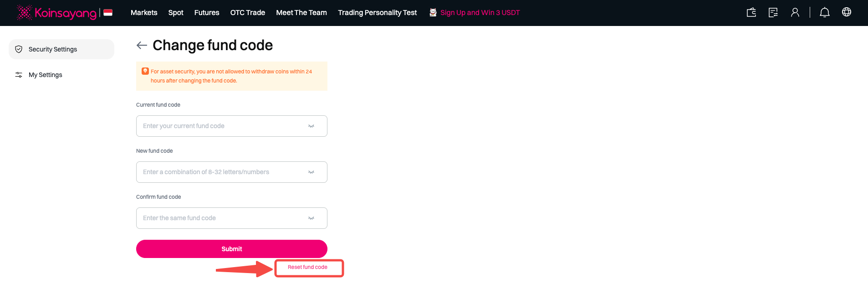Screen dimensions: 868x289
Task: Select Security Settings in the sidebar
Action: tap(53, 49)
